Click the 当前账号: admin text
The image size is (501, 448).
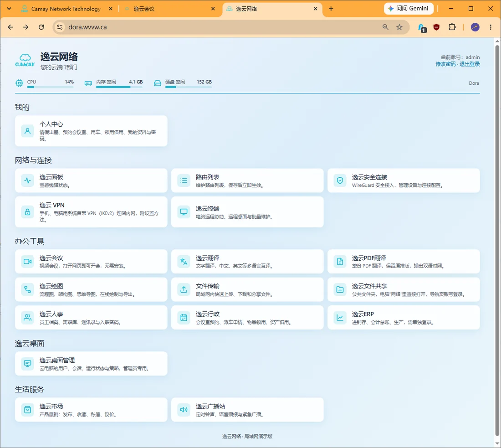pos(460,57)
